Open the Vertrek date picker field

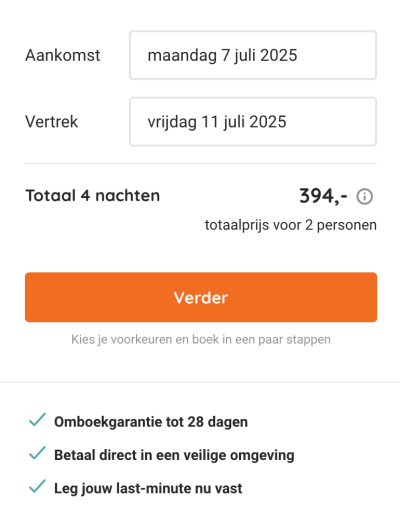coord(253,122)
